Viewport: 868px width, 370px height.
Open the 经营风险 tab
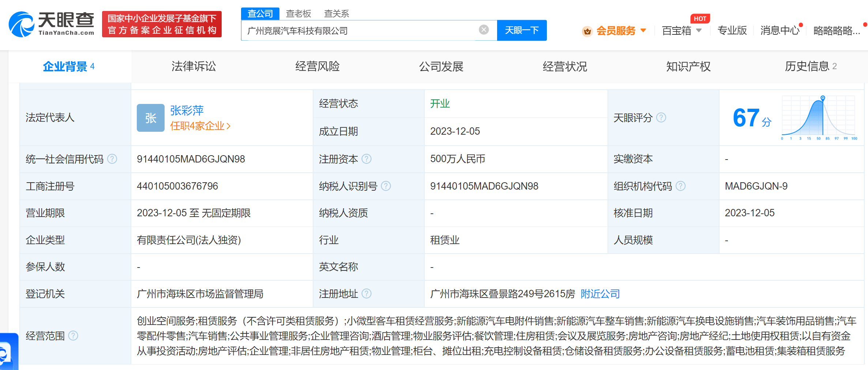pos(317,66)
